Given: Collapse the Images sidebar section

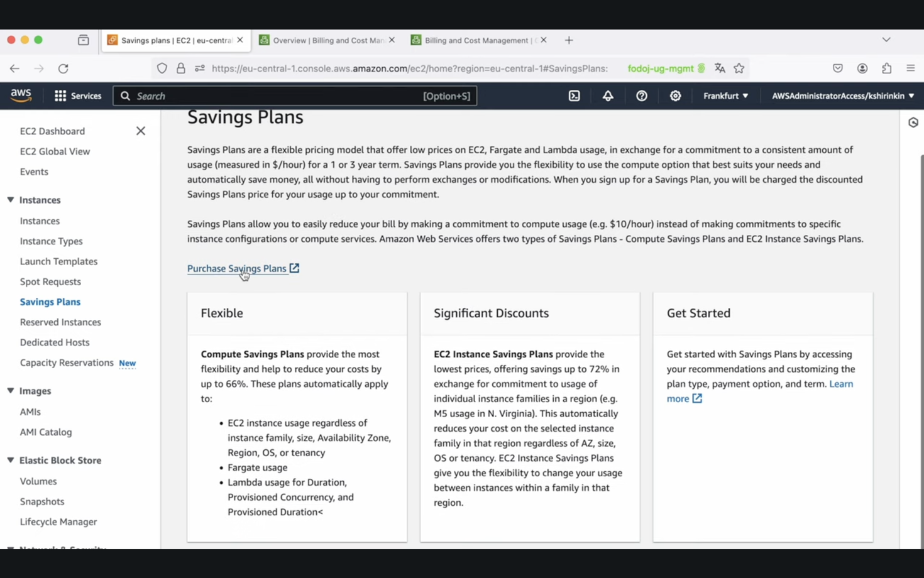Looking at the screenshot, I should point(11,391).
